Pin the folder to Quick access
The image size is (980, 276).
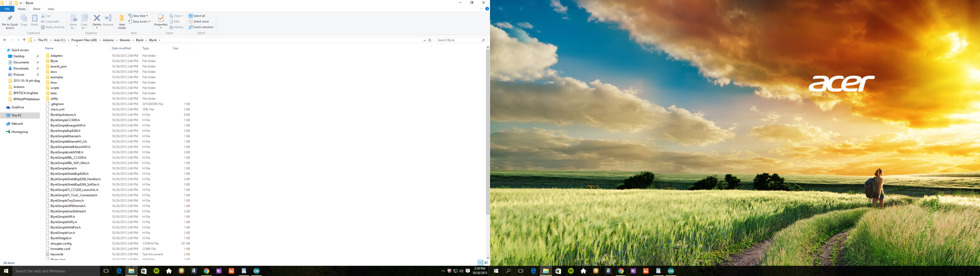click(x=10, y=22)
